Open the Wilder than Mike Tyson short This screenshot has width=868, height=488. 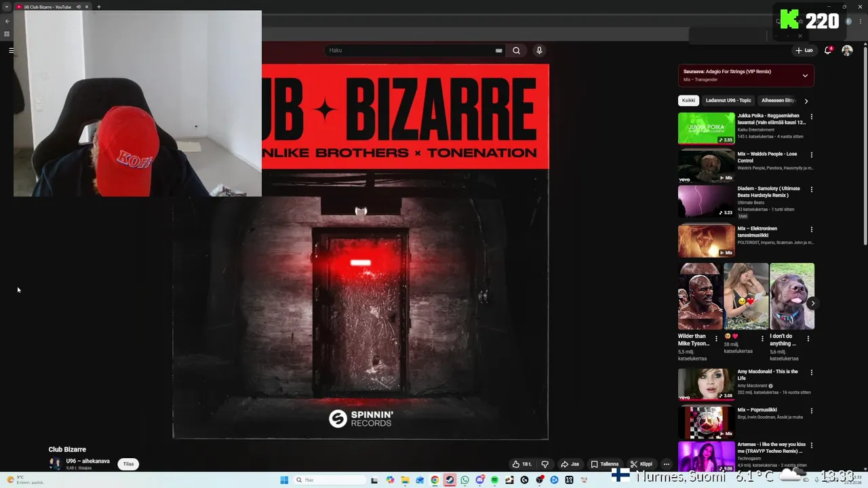tap(700, 296)
